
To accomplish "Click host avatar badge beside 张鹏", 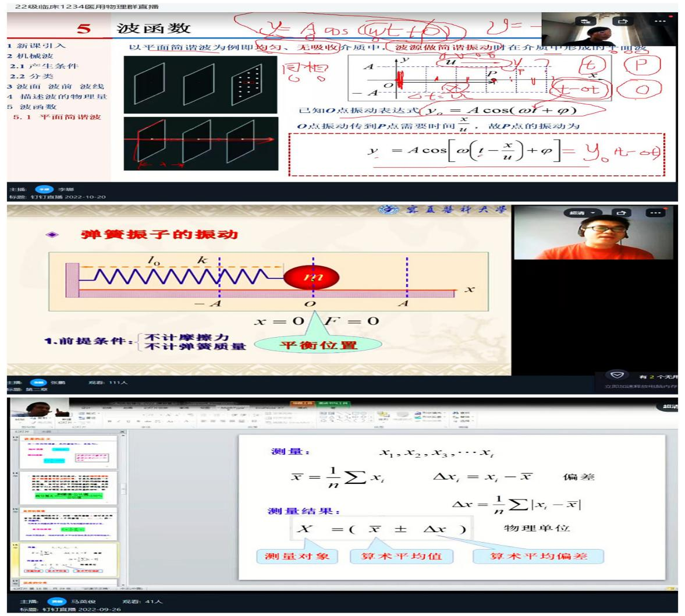I will [x=38, y=383].
